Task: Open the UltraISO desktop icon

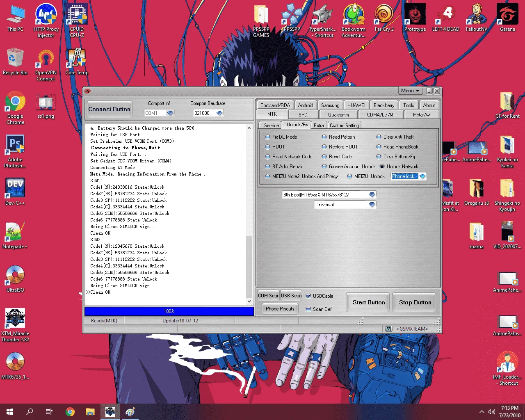Action: (15, 278)
